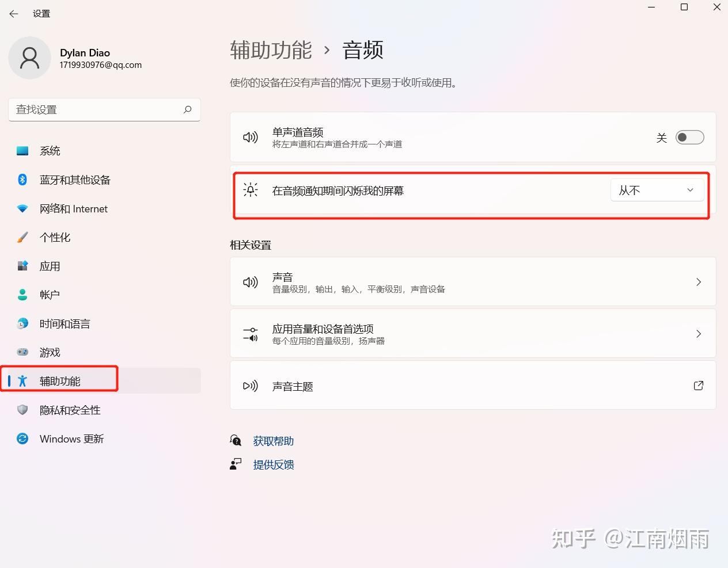The image size is (728, 568).
Task: Open 帐户 settings page
Action: pyautogui.click(x=50, y=295)
